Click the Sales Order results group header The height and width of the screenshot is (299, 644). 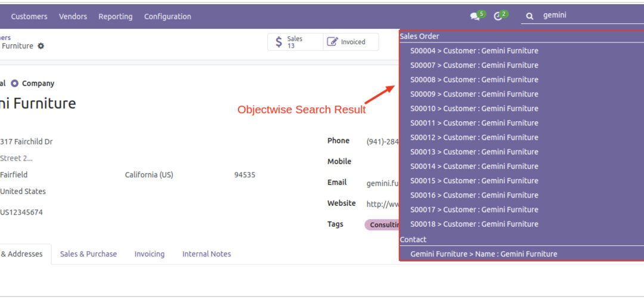point(419,36)
